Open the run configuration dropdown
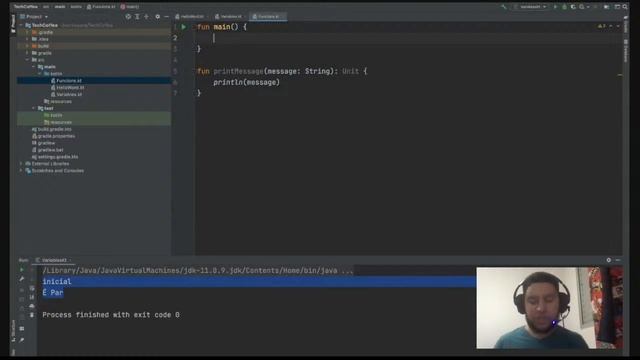 531,7
